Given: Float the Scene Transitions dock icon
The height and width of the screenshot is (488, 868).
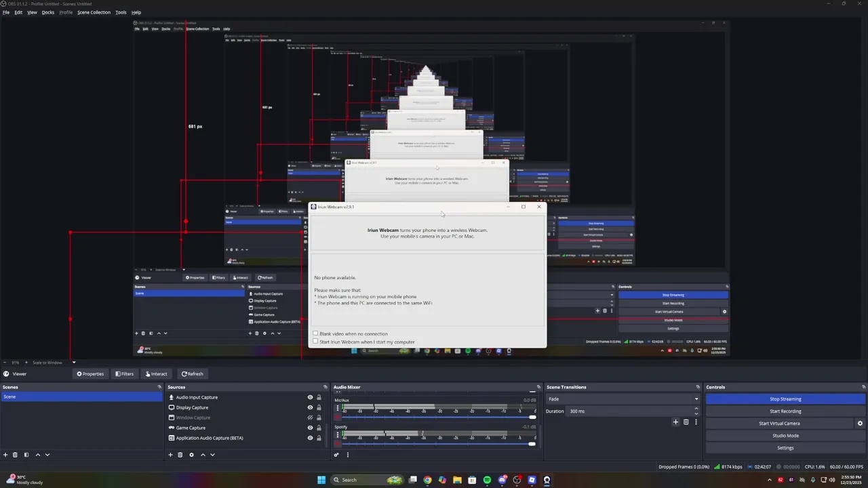Looking at the screenshot, I should point(698,387).
